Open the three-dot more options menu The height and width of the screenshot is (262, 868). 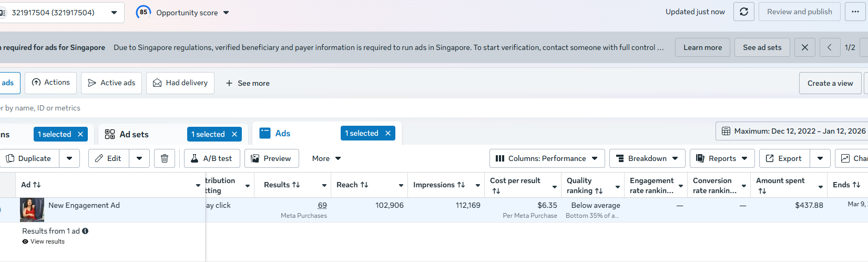(x=855, y=12)
